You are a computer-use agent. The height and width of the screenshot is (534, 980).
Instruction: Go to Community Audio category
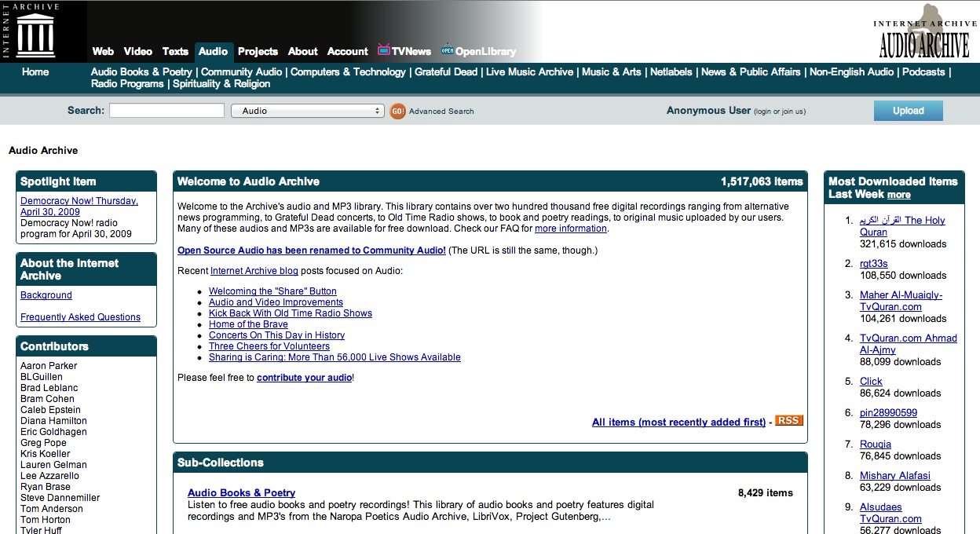tap(241, 71)
